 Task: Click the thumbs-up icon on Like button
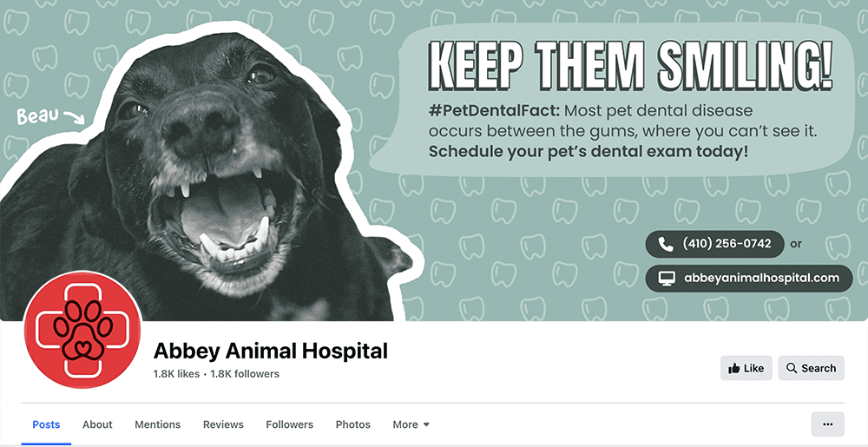pos(734,368)
